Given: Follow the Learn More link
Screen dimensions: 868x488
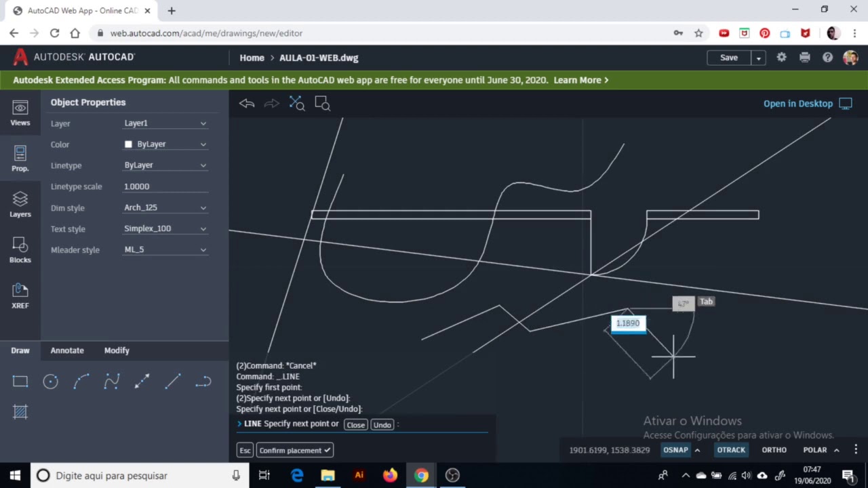Looking at the screenshot, I should pyautogui.click(x=581, y=80).
